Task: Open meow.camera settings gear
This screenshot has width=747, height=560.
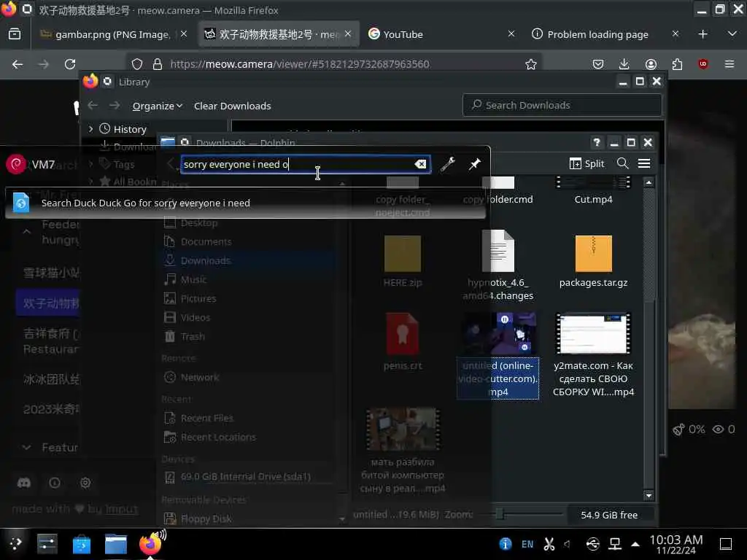Action: click(85, 483)
